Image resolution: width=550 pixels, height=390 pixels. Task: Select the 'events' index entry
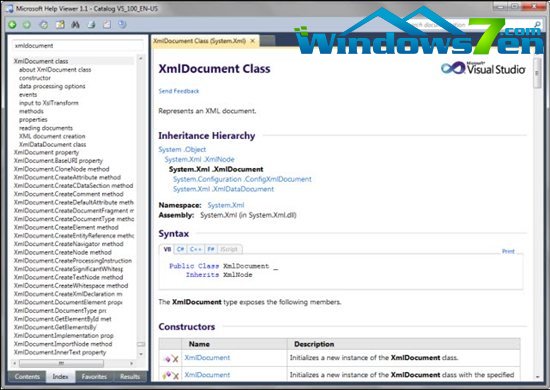click(x=28, y=95)
